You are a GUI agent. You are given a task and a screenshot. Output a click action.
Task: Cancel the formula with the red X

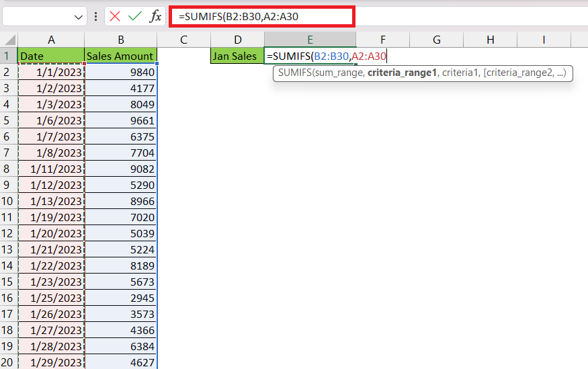[x=115, y=16]
